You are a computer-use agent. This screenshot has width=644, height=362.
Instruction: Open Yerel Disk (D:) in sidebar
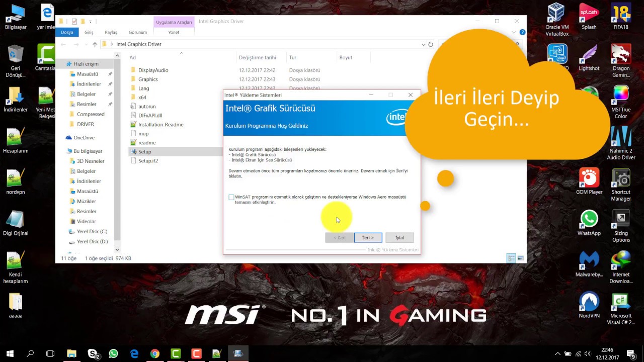(92, 241)
